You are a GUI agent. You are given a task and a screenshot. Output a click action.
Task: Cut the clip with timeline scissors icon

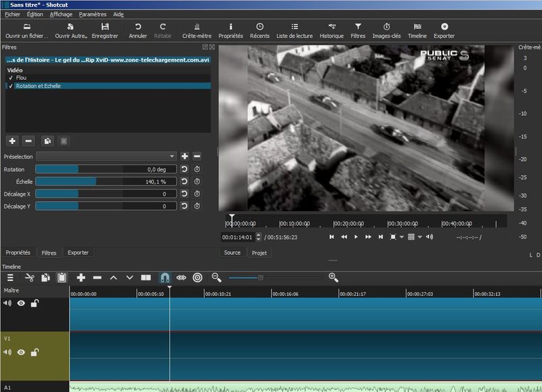[x=30, y=278]
